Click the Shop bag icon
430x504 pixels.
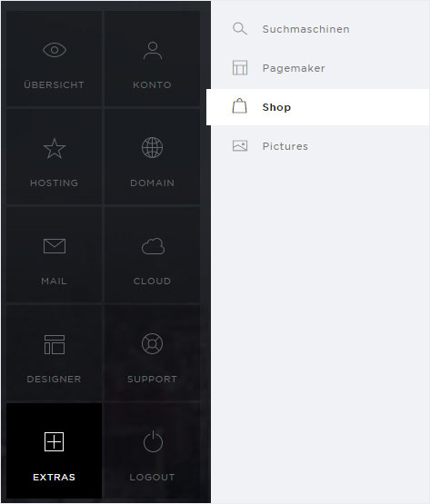pos(239,106)
